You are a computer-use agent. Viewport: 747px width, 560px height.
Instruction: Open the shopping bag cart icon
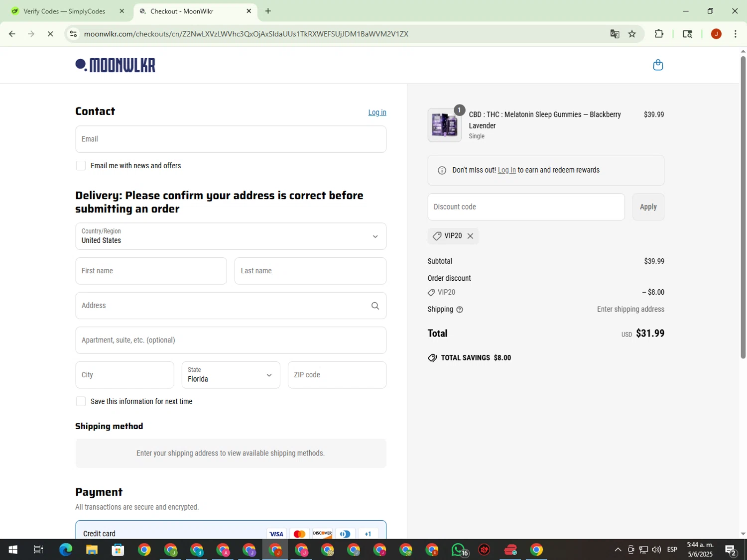coord(658,65)
